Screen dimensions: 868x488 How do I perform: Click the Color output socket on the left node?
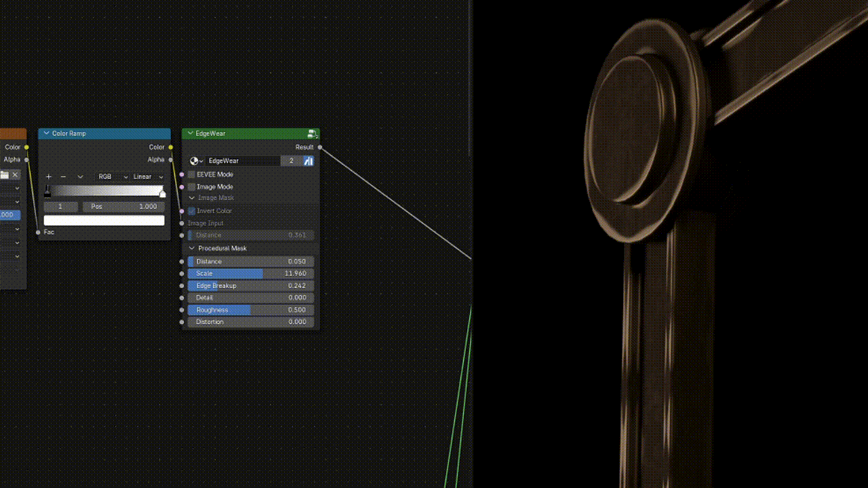pyautogui.click(x=26, y=147)
